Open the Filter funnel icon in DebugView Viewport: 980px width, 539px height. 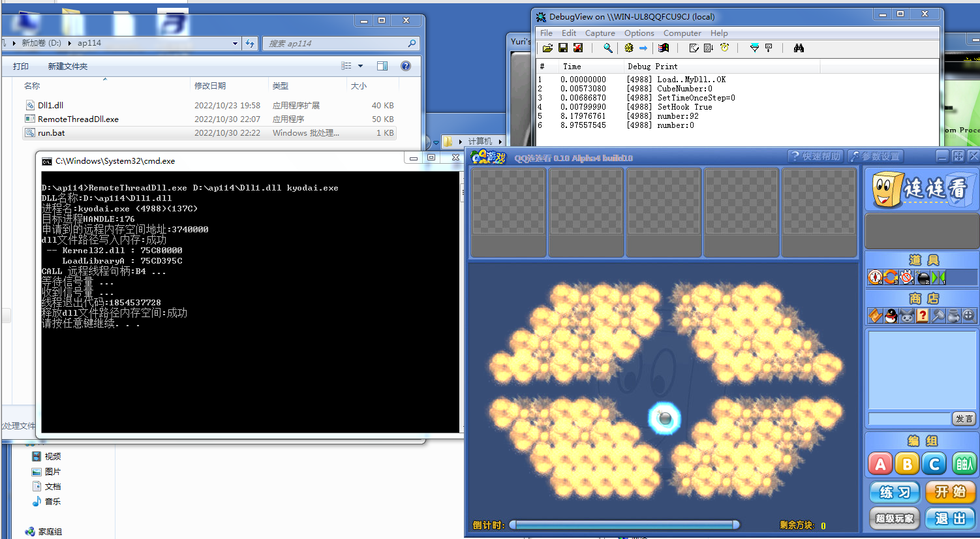click(754, 48)
